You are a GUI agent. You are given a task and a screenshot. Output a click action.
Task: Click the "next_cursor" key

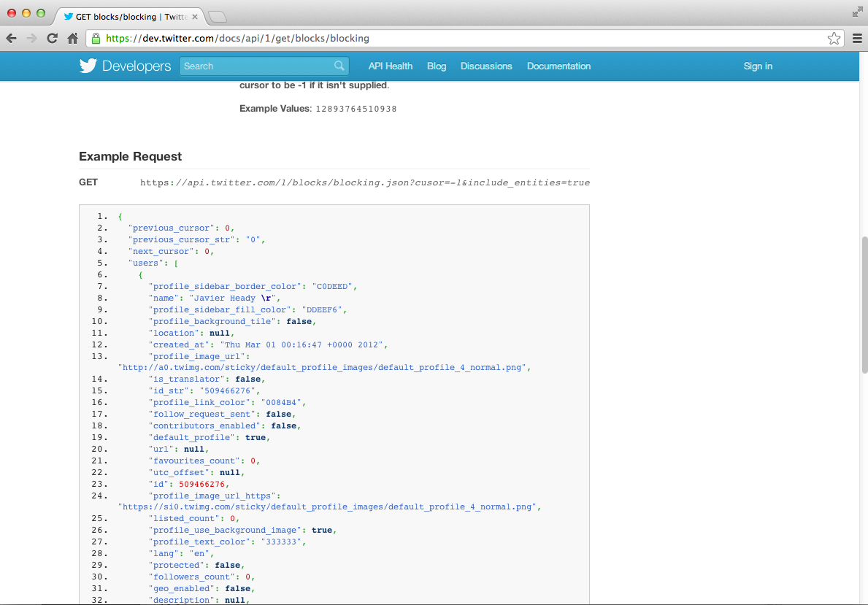tap(161, 251)
